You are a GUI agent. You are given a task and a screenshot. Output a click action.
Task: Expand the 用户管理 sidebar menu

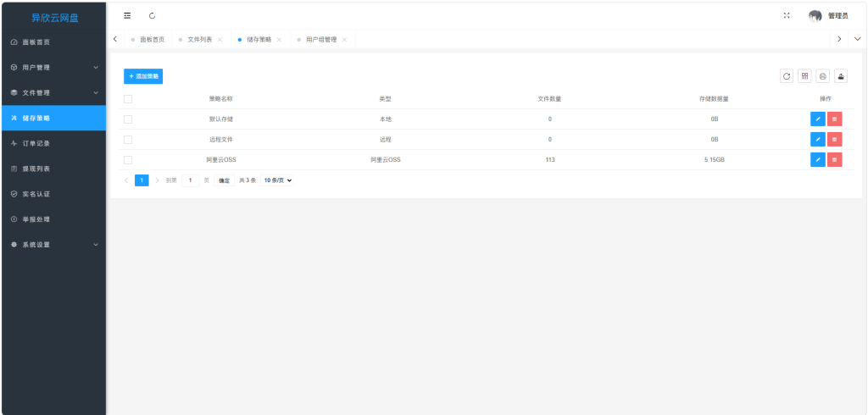(53, 68)
